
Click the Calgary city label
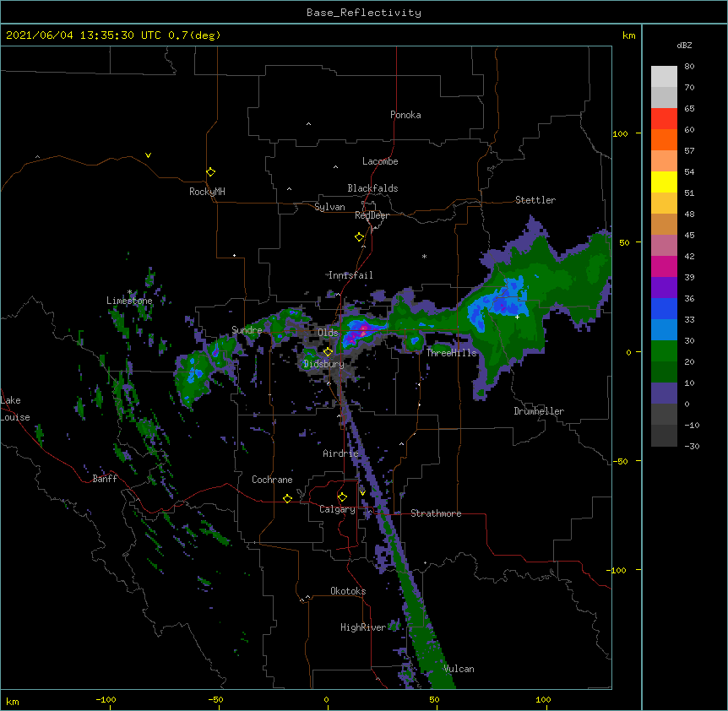coord(338,509)
